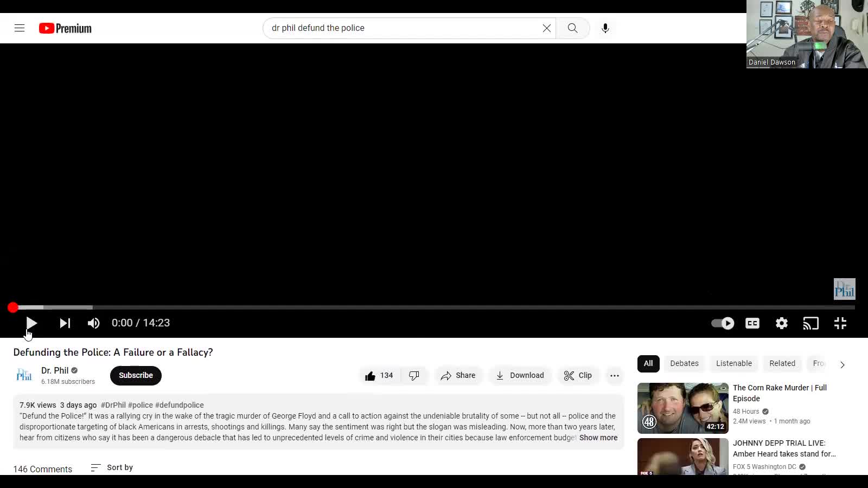868x488 pixels.
Task: Open the 48 Hours channel
Action: (x=746, y=412)
